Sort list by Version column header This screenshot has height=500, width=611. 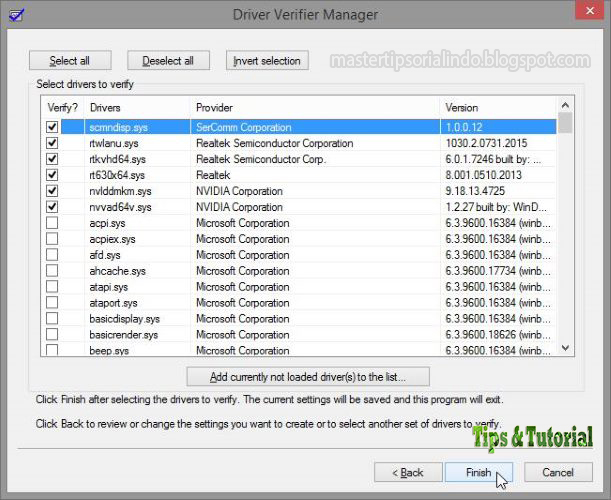[498, 108]
